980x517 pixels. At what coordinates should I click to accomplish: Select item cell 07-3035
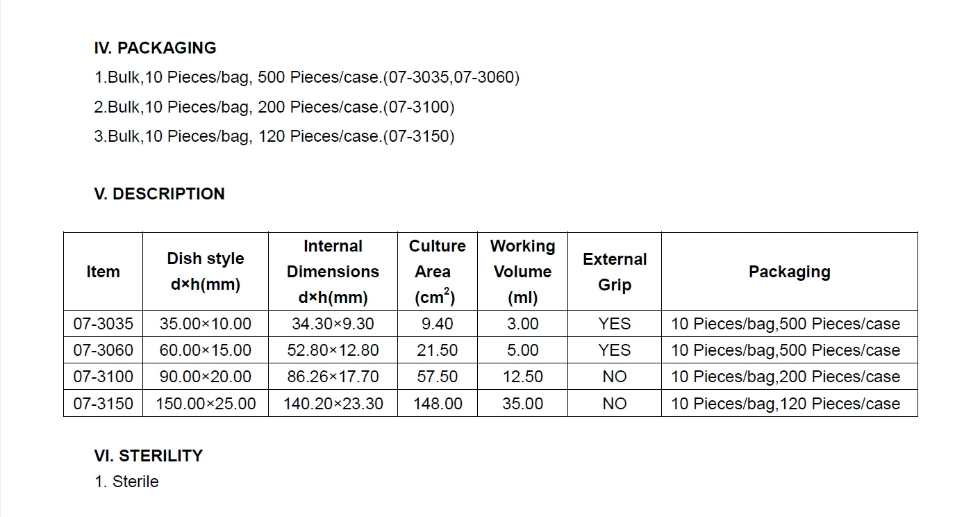point(103,324)
